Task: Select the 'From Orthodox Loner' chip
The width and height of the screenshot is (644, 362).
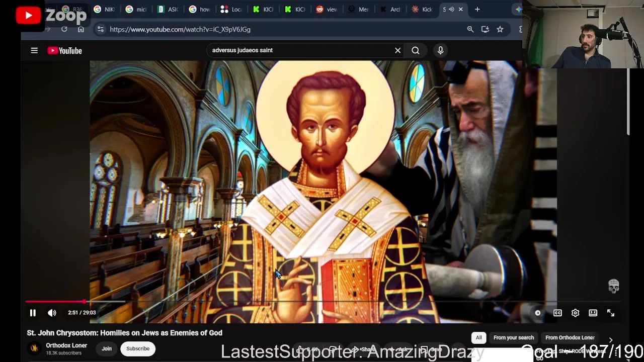Action: (x=570, y=338)
